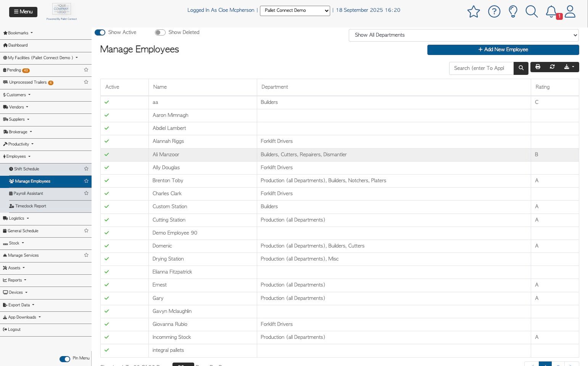Open the download export dropdown icon
Viewport: 588px width, 366px height.
point(569,67)
